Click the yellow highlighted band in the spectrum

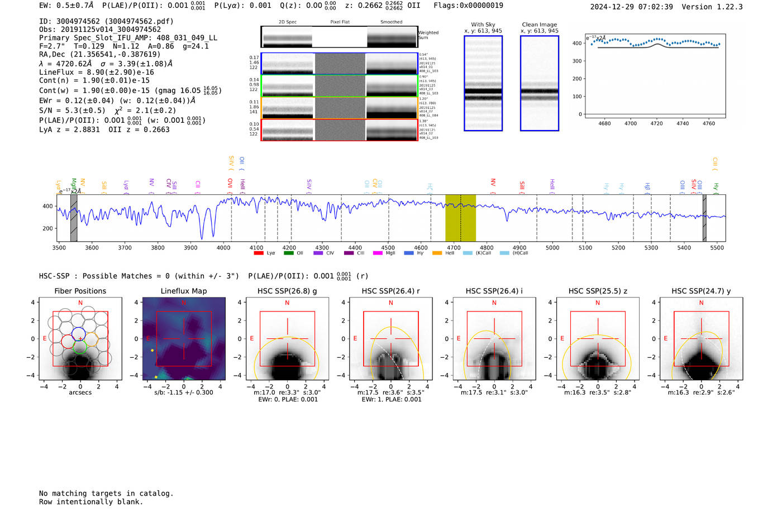click(460, 218)
